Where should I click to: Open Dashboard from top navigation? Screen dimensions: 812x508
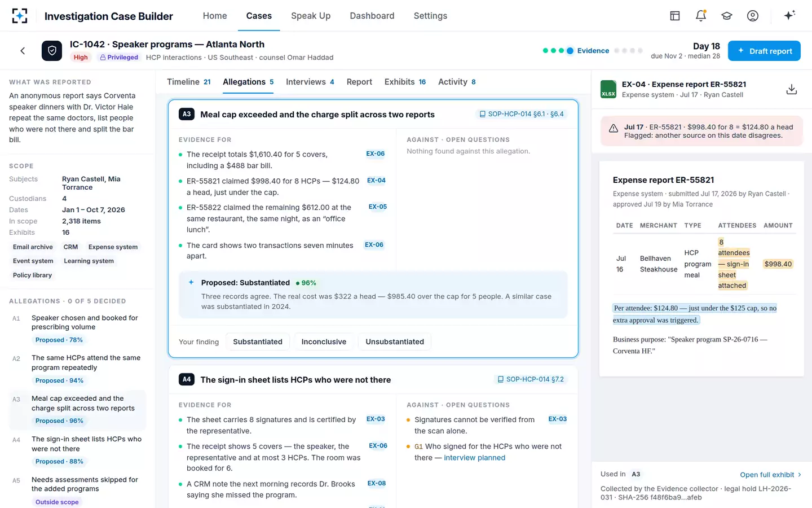point(372,16)
